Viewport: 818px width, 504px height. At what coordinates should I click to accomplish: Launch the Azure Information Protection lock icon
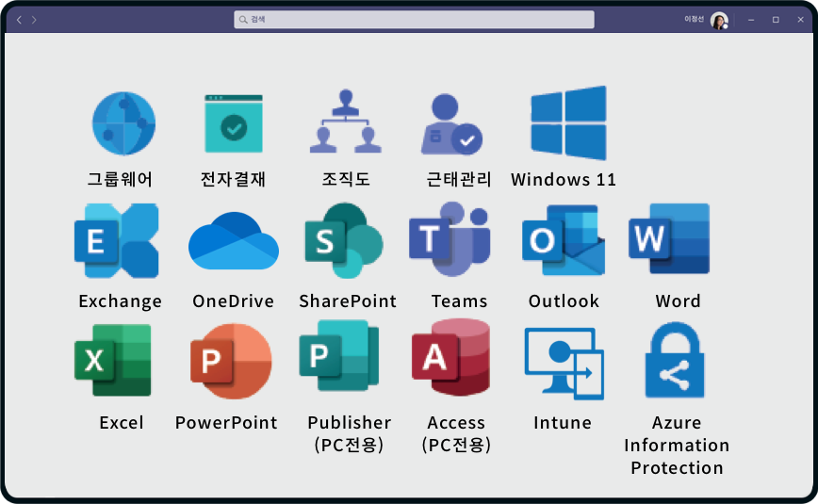(x=675, y=360)
